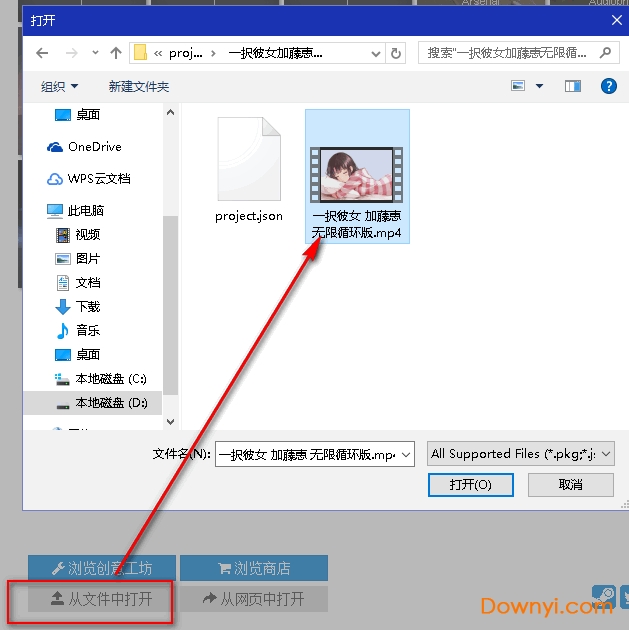Click the Up one level arrow
Screen dimensions: 629x630
(116, 53)
